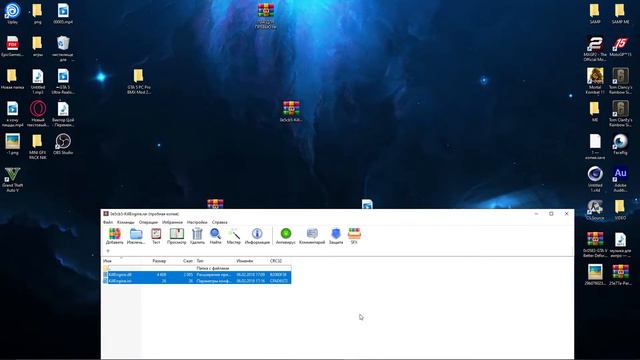Open the Просмотр (View) book icon
Image resolution: width=640 pixels, height=360 pixels.
pos(176,236)
